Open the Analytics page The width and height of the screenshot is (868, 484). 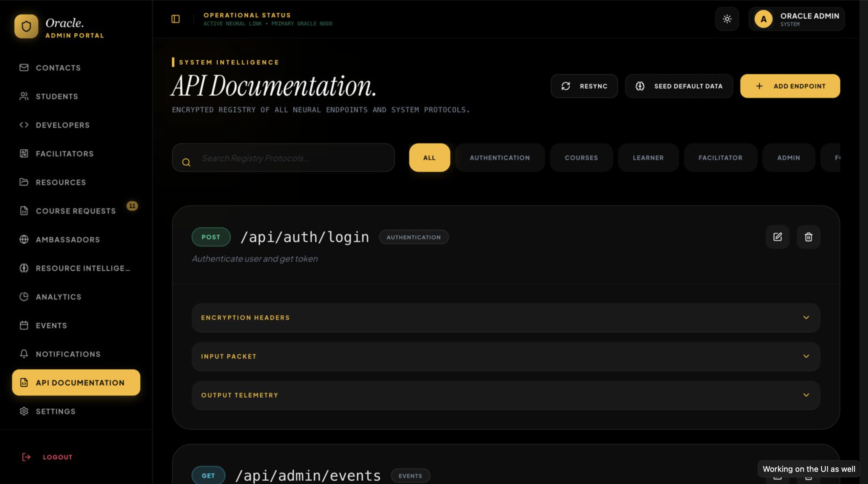pos(76,297)
